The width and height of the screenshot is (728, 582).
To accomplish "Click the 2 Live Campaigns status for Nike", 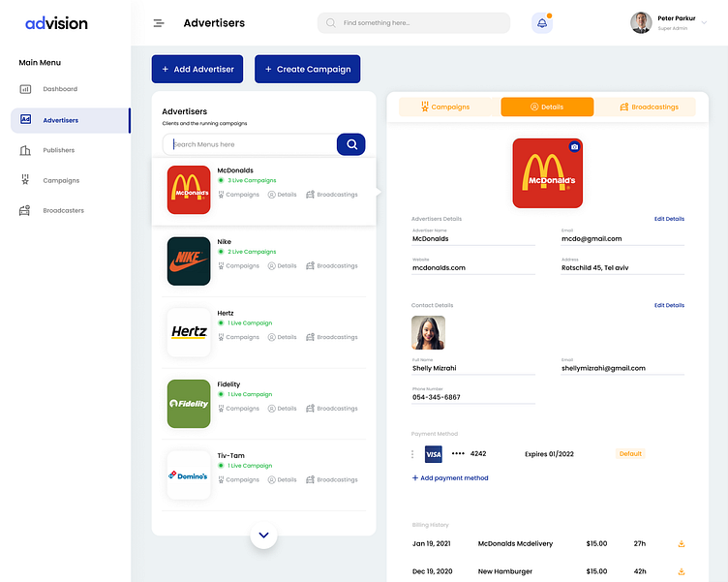I will tap(247, 252).
